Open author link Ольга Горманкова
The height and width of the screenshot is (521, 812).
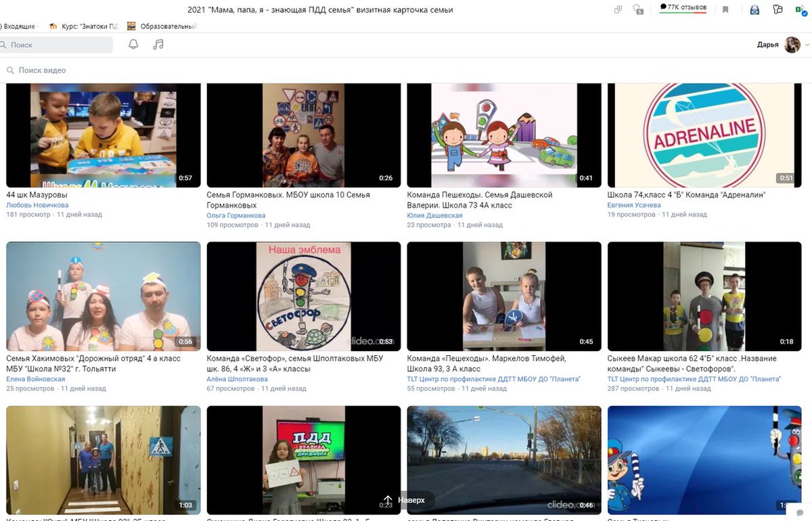coord(236,215)
